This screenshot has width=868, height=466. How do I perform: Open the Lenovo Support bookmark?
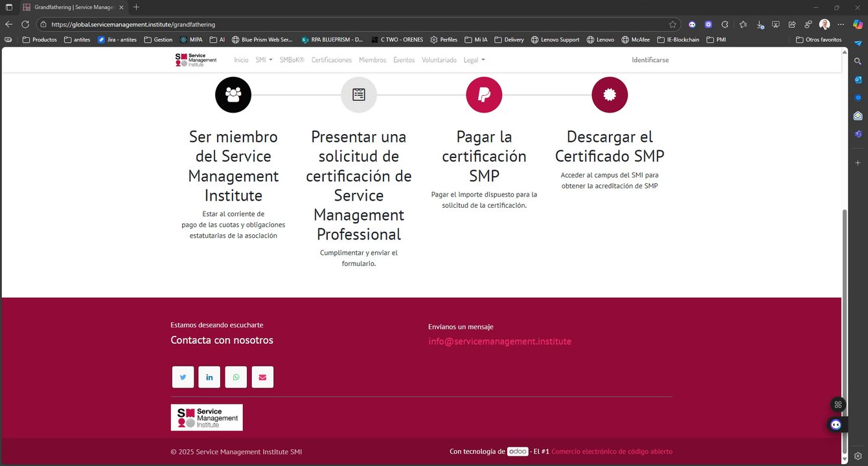click(555, 39)
